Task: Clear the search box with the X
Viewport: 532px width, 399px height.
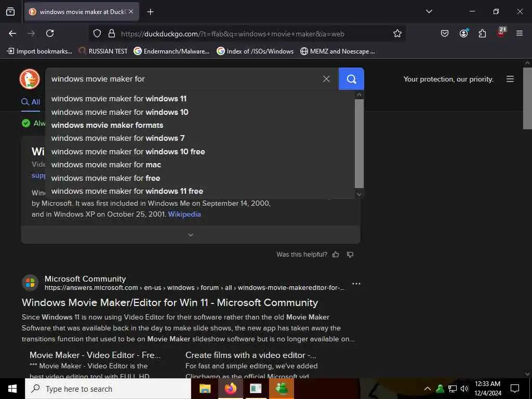Action: coord(326,79)
